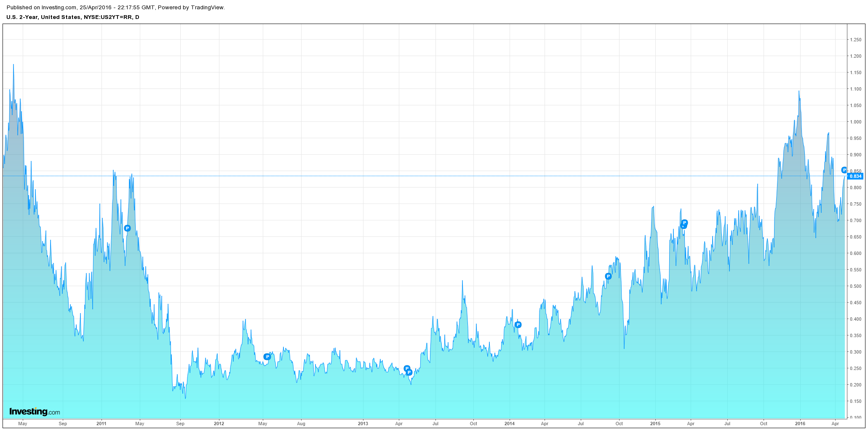
Task: Click the Published on Investing.com header text
Action: coord(116,8)
